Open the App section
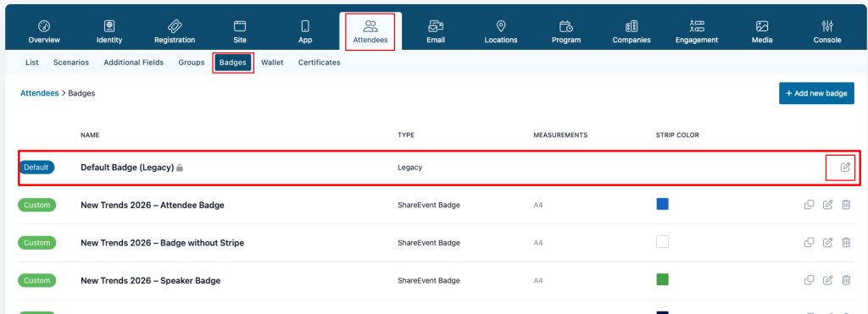 coord(305,31)
